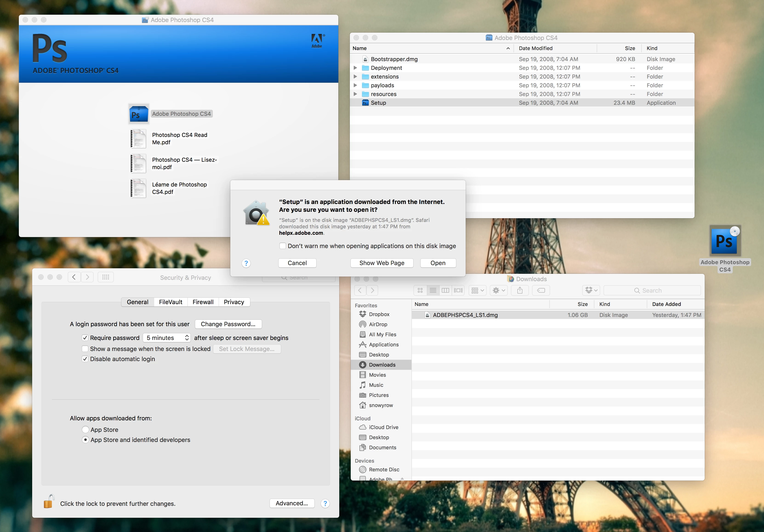This screenshot has width=764, height=532.
Task: Click the Dropbox toolbar icon in Downloads
Action: coord(591,290)
